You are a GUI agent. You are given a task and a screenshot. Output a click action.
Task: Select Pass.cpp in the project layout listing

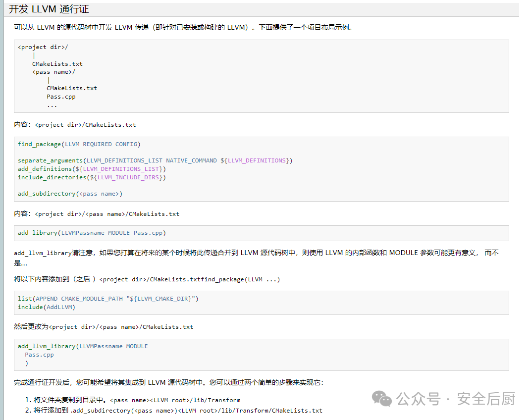[61, 96]
